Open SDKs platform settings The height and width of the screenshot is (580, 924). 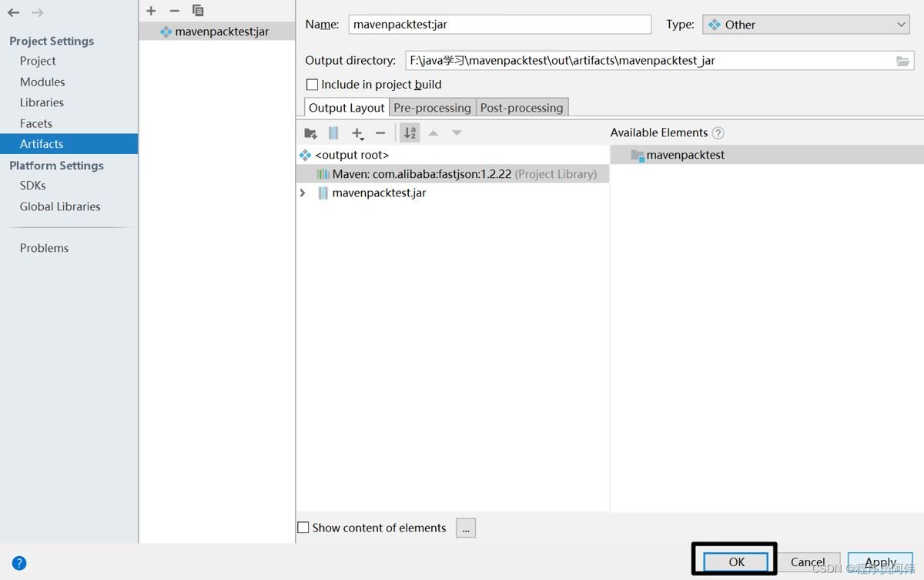tap(33, 186)
